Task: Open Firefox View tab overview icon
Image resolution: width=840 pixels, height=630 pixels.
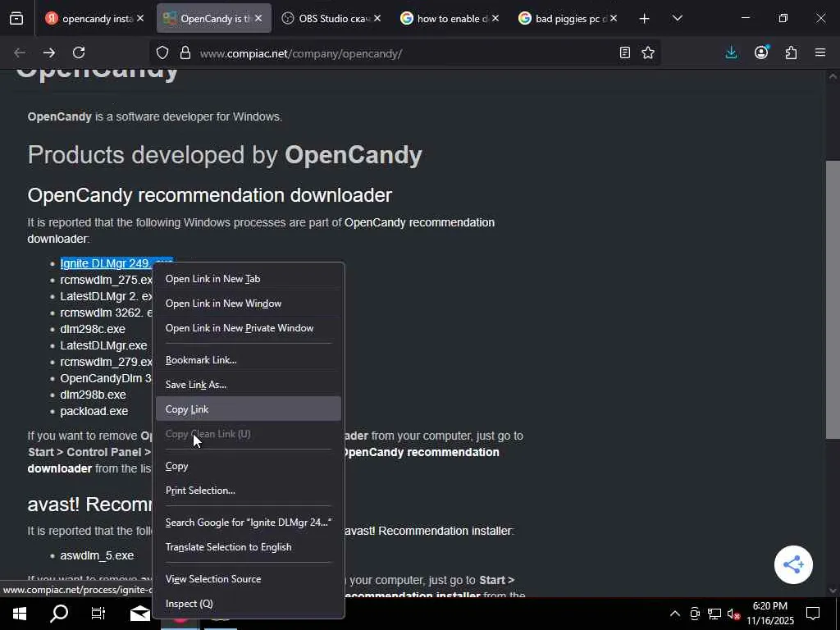Action: (16, 19)
